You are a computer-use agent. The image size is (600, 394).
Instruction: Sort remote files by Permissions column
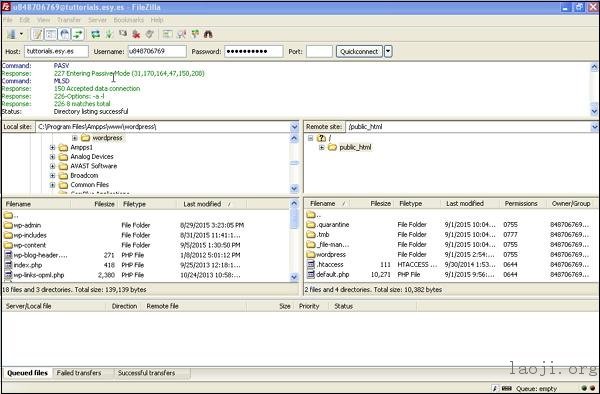click(521, 204)
